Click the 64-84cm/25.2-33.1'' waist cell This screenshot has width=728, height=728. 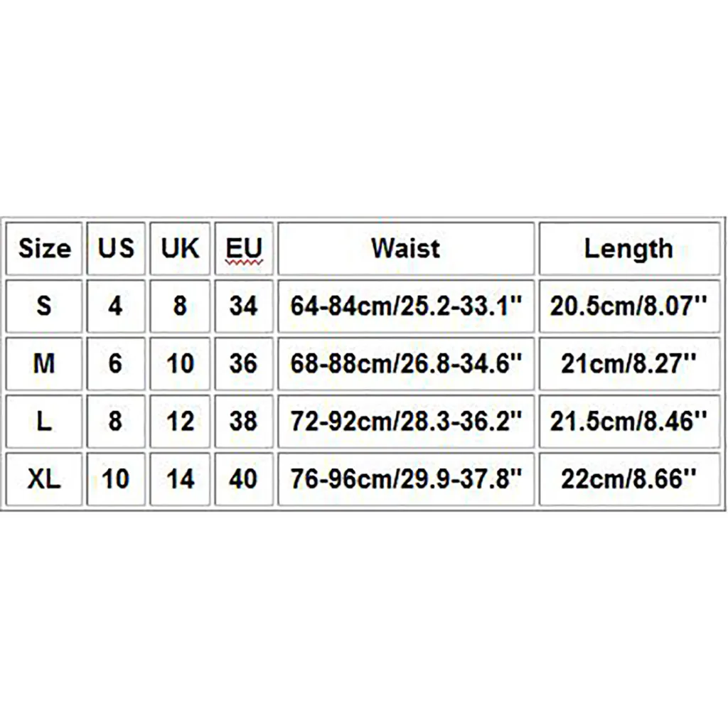tap(405, 306)
